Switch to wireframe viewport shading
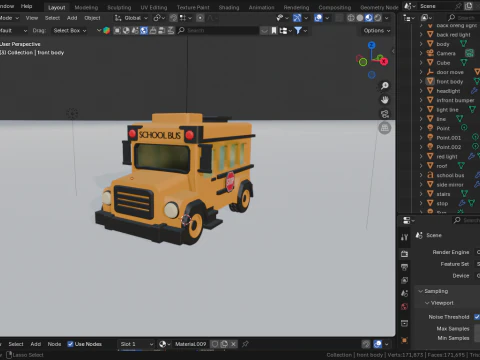This screenshot has height=360, width=480. click(351, 18)
